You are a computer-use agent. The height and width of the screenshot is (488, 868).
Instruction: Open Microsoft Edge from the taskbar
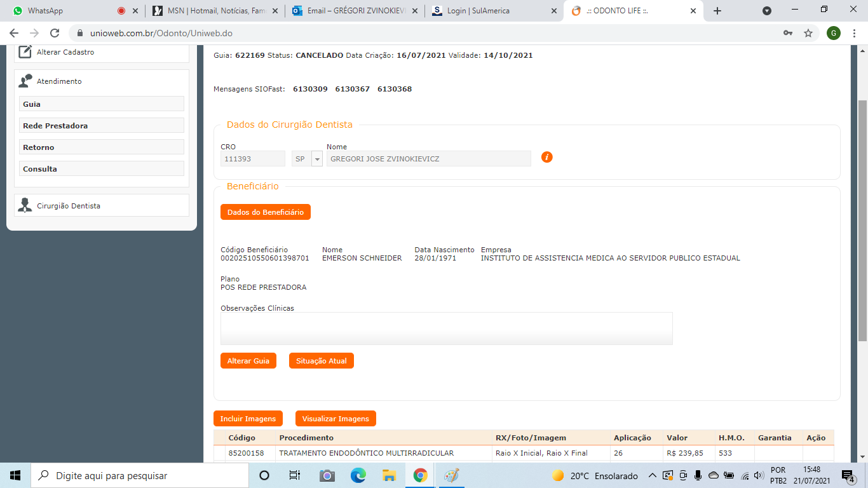[x=358, y=475]
